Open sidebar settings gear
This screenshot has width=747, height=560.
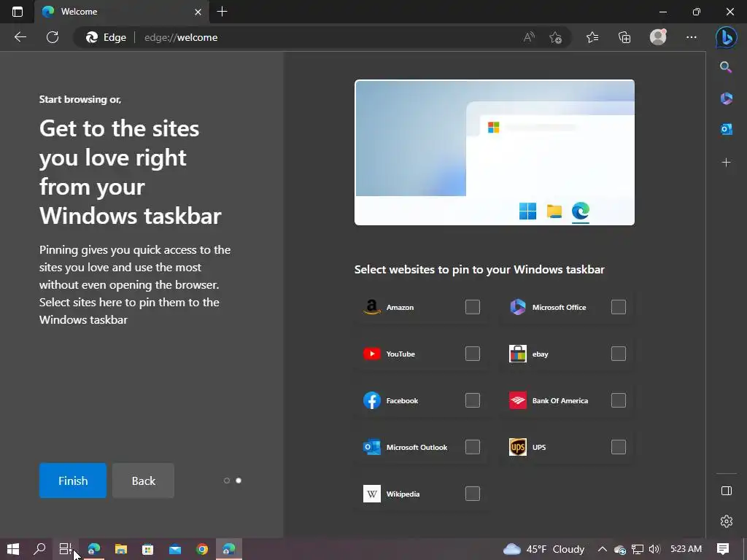click(x=726, y=521)
